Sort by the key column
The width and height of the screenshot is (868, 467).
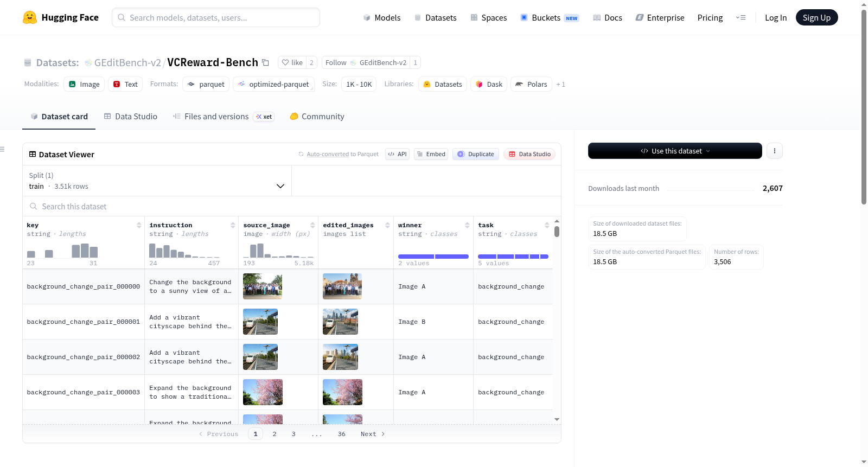tap(139, 225)
